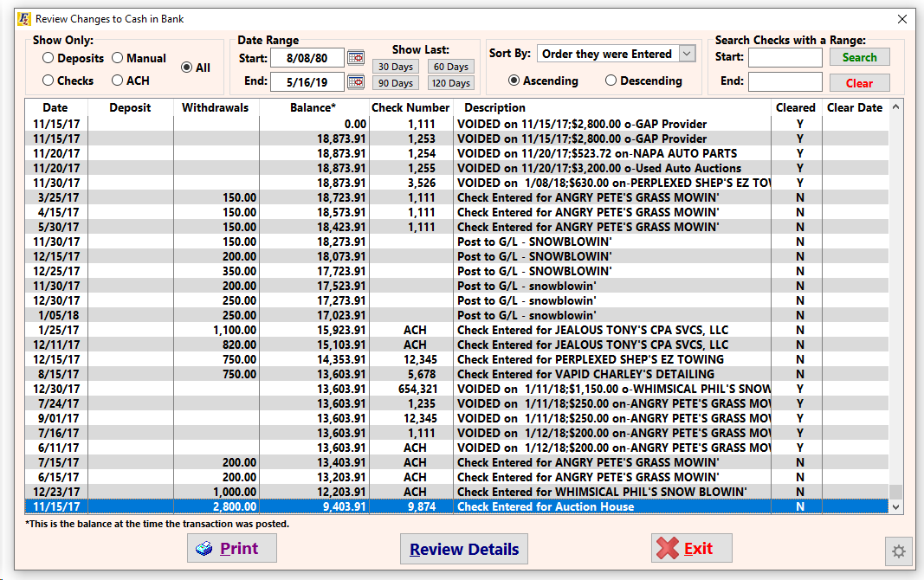This screenshot has width=924, height=580.
Task: Select the Checks radio button
Action: 48,81
